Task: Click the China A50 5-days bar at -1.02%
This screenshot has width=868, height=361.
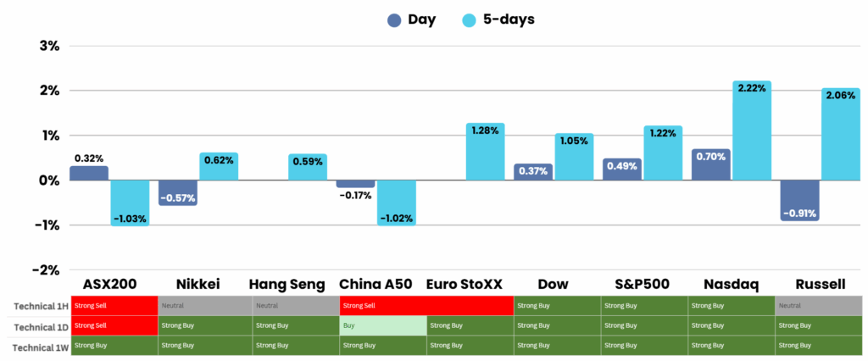Action: [396, 202]
